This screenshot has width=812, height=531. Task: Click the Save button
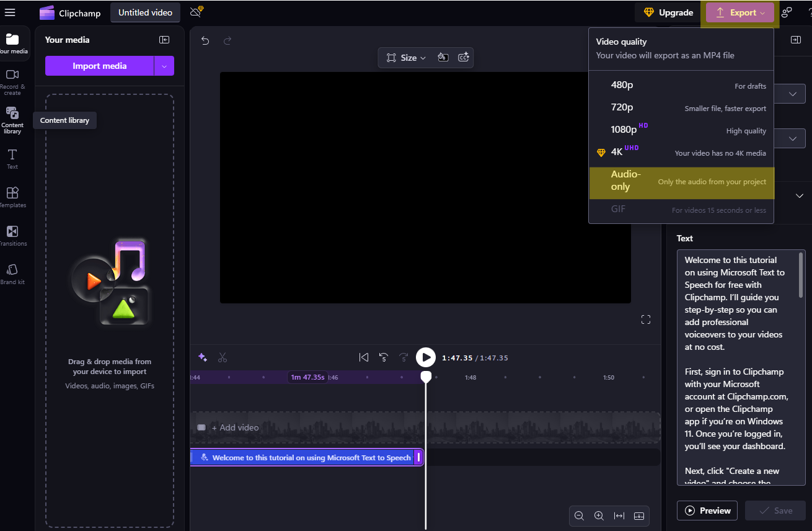click(775, 511)
